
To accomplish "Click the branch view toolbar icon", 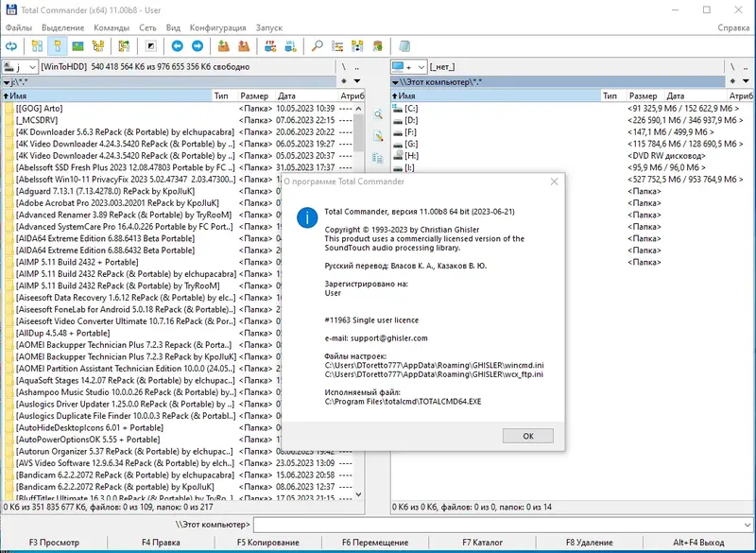I will coord(124,46).
